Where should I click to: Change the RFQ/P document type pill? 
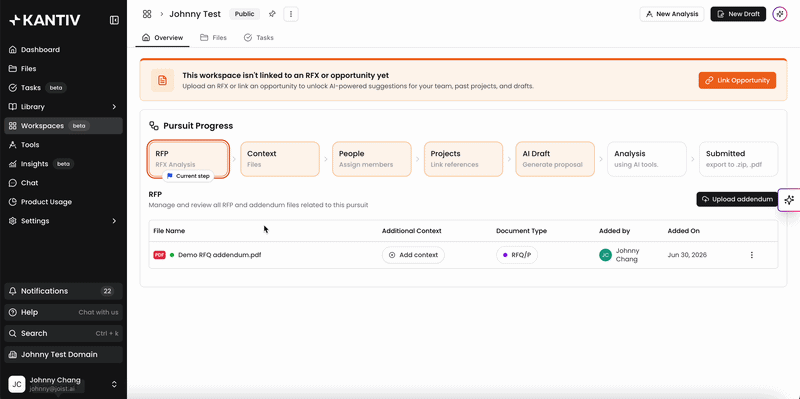517,255
